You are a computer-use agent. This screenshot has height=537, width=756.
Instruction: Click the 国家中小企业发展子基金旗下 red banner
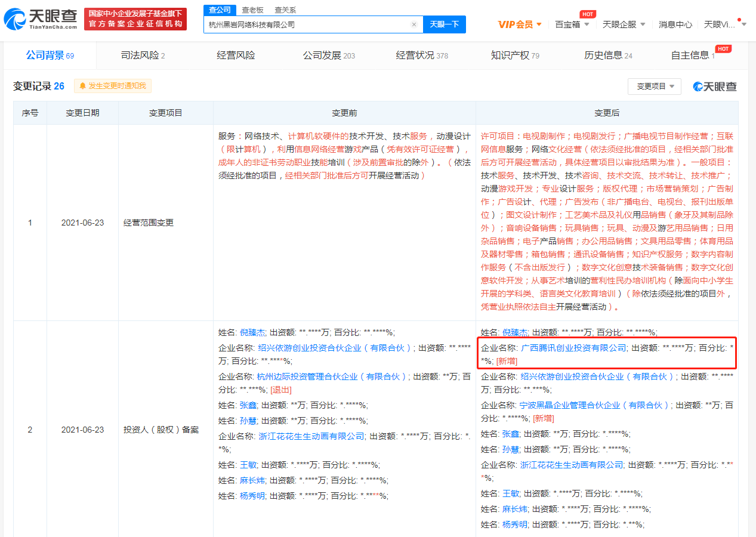tap(135, 19)
